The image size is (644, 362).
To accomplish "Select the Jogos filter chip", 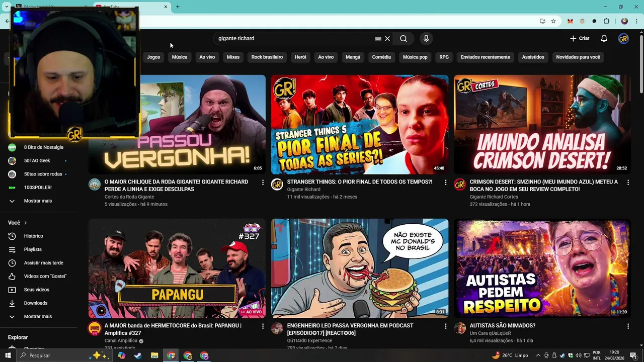I will click(x=153, y=57).
